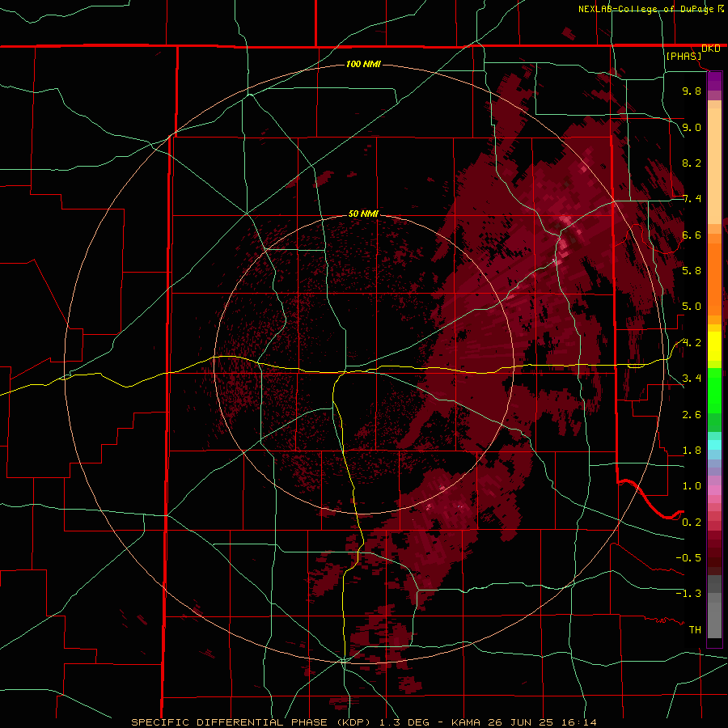Click the 100 NMI range ring label
728x728 pixels.
click(x=363, y=64)
